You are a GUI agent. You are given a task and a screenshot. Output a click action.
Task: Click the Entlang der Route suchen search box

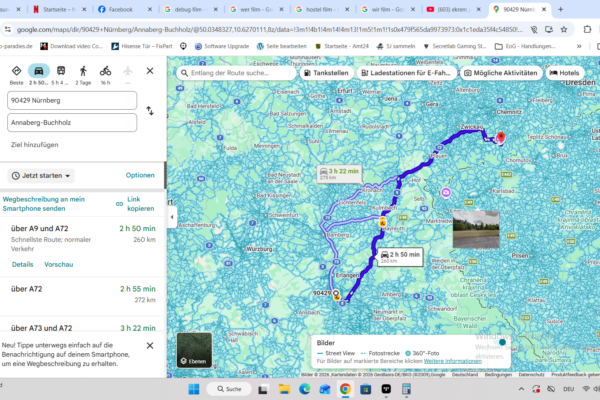point(236,73)
